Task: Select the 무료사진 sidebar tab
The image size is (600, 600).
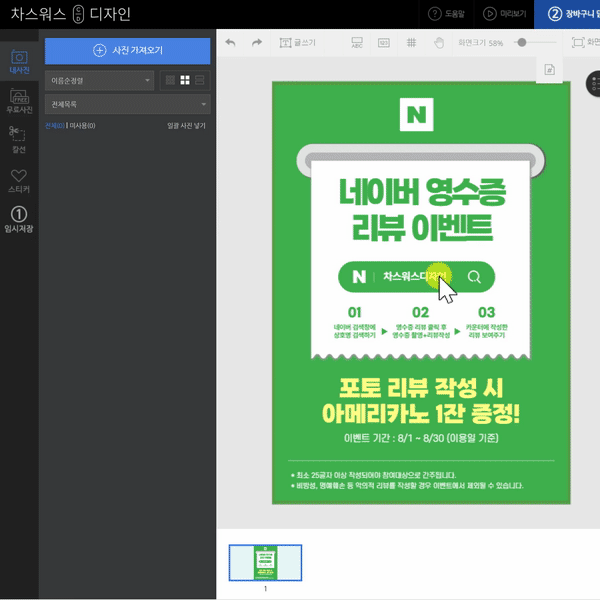Action: coord(19,101)
